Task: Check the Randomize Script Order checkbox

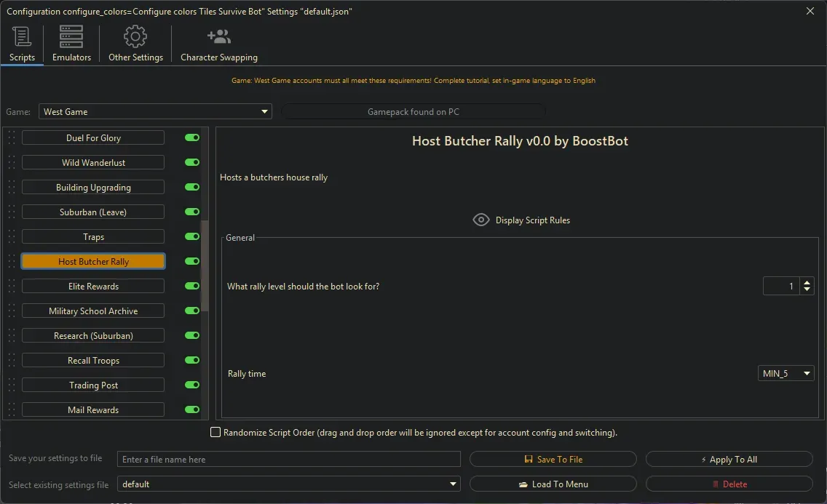Action: coord(215,433)
